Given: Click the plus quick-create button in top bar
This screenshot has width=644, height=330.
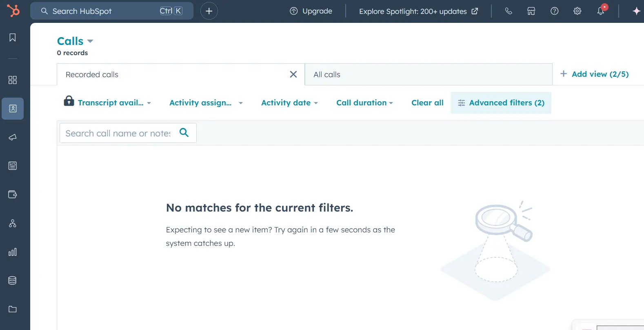Looking at the screenshot, I should click(x=209, y=11).
